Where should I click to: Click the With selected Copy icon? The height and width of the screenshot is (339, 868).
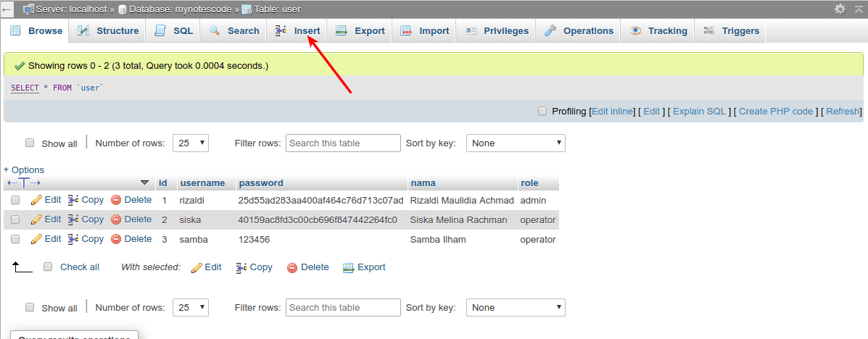click(242, 268)
